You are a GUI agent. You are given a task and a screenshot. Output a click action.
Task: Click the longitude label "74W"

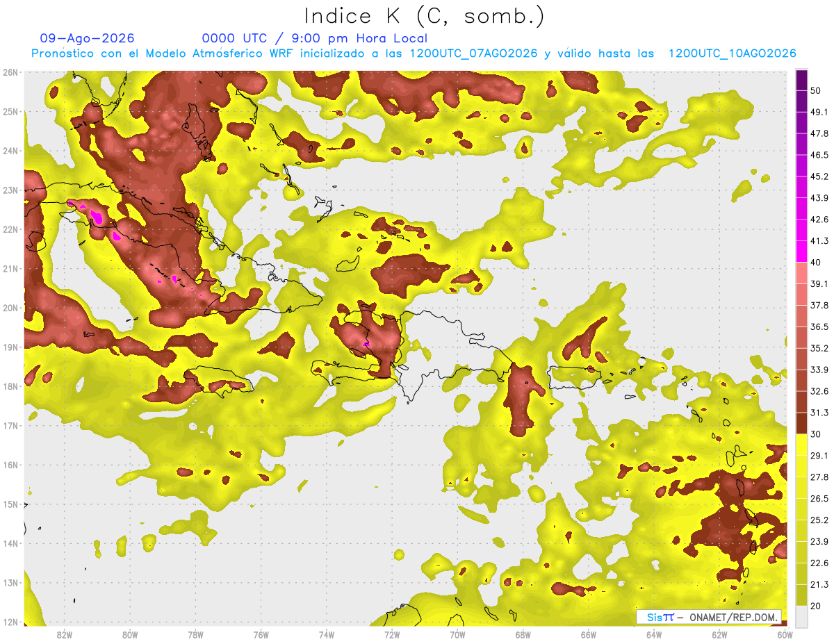(x=327, y=634)
